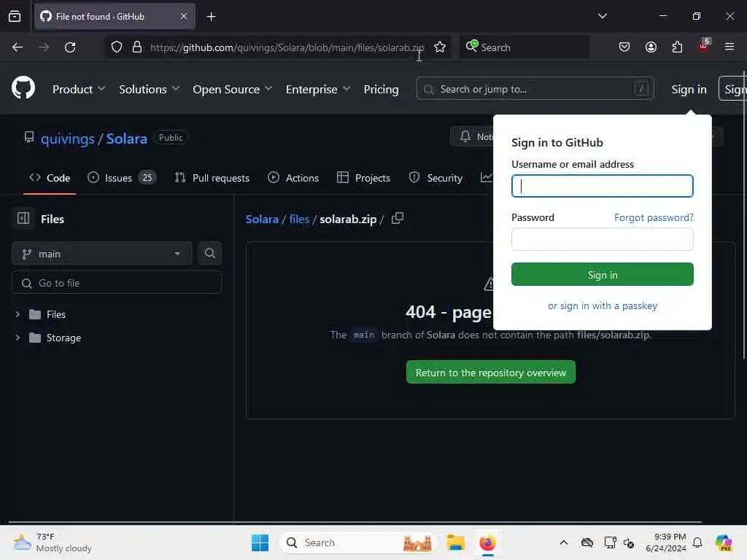This screenshot has width=747, height=560.
Task: Open Firefox hamburger application menu
Action: click(729, 47)
